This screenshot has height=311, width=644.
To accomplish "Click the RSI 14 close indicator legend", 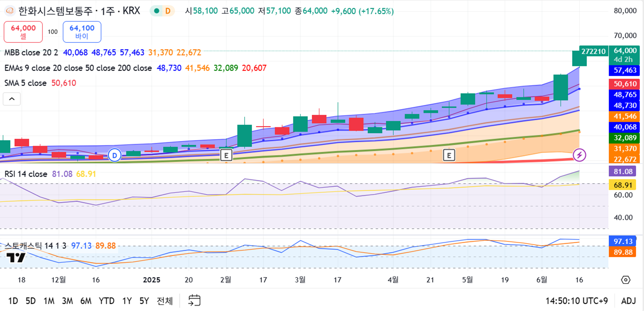I will tap(26, 174).
